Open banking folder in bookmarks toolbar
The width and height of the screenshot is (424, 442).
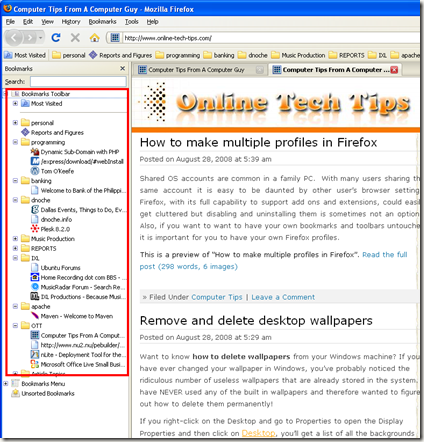click(x=219, y=55)
